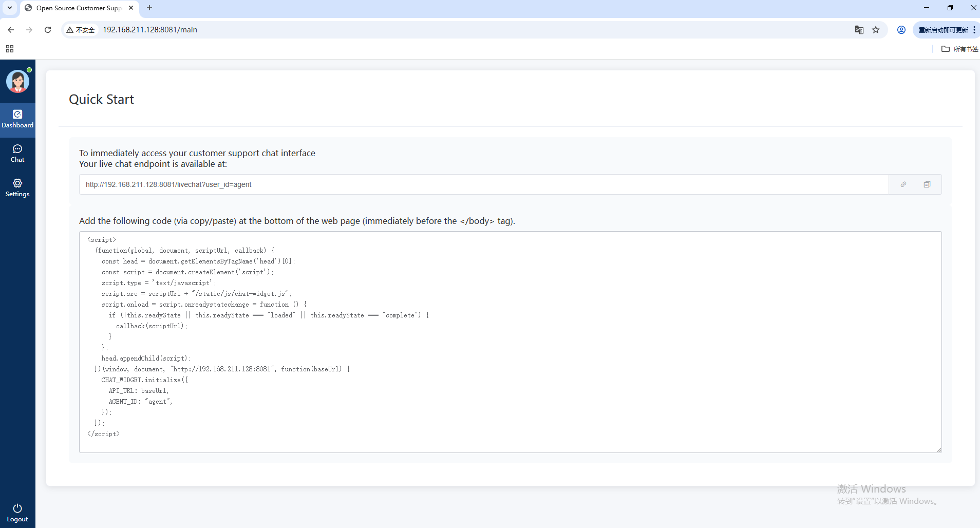Viewport: 980px width, 528px height.
Task: Click the 'callback(scriptUrl);' line
Action: pos(152,326)
